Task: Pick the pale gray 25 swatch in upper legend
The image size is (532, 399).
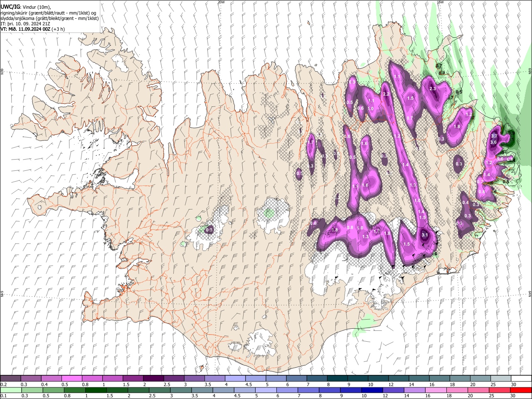Action: (501, 379)
